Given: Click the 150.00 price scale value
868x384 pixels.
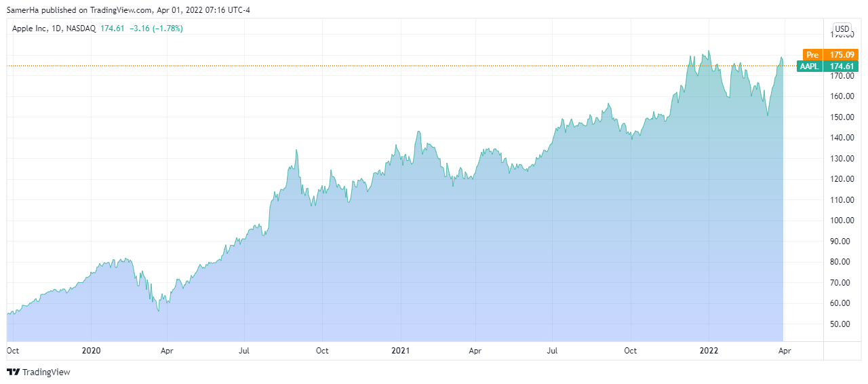Looking at the screenshot, I should tap(841, 117).
